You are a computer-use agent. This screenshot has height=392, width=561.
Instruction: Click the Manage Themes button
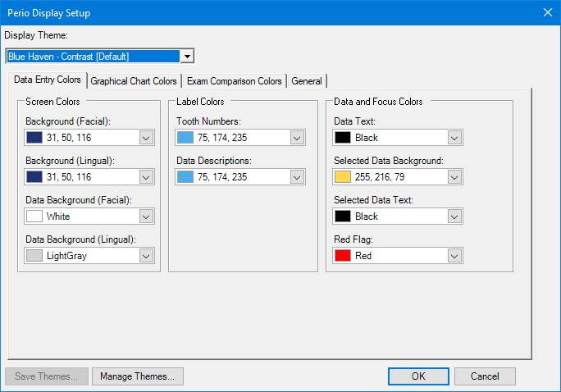pyautogui.click(x=137, y=376)
